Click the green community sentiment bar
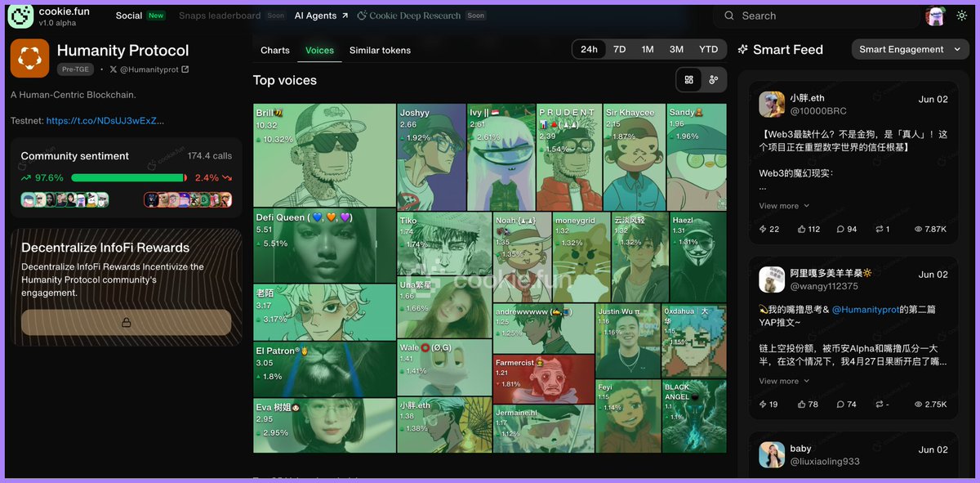980x483 pixels. tap(127, 177)
